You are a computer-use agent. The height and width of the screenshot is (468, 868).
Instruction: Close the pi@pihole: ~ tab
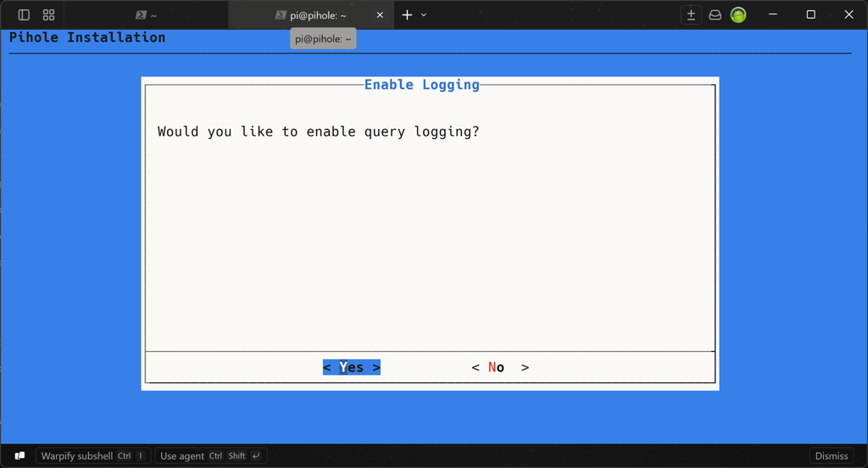pos(380,15)
